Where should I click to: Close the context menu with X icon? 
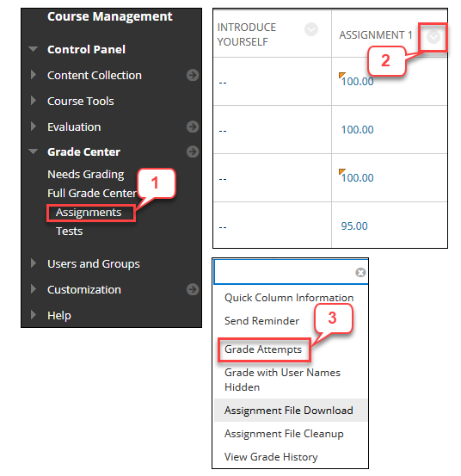360,272
